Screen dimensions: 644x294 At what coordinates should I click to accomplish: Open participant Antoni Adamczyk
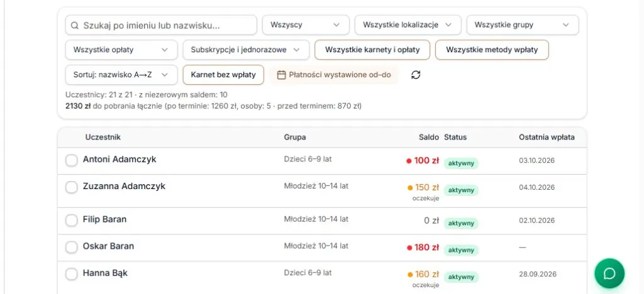(119, 160)
